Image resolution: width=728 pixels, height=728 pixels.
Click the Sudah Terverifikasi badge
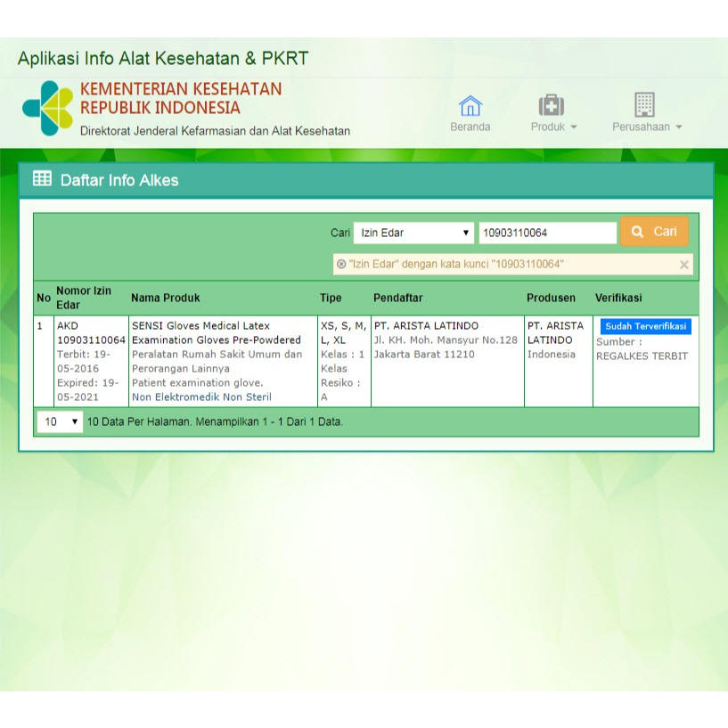tap(645, 326)
